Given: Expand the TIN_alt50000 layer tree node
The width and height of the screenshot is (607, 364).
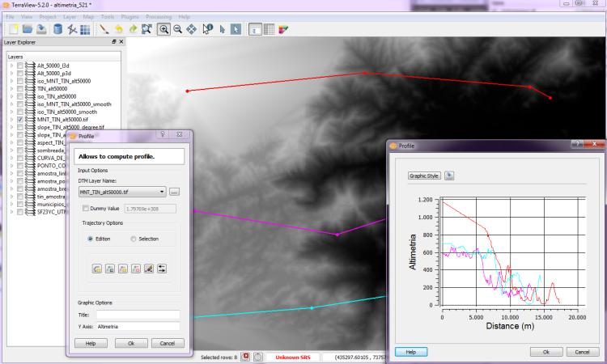Looking at the screenshot, I should [11, 88].
